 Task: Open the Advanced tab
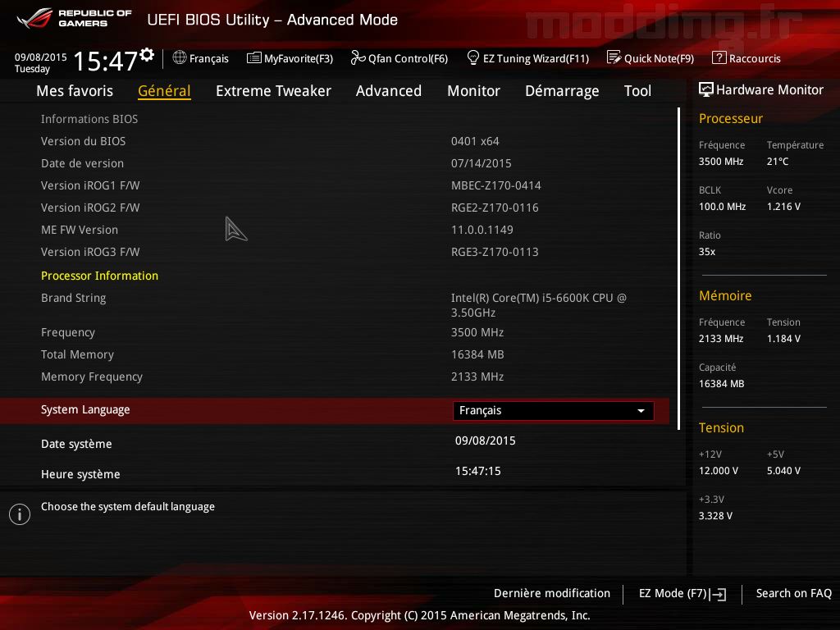coord(388,91)
